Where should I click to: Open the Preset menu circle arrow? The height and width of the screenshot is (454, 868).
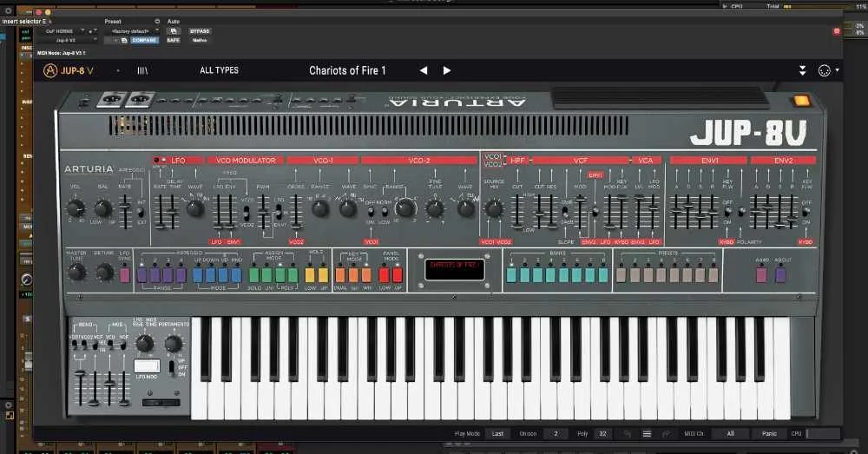[157, 22]
